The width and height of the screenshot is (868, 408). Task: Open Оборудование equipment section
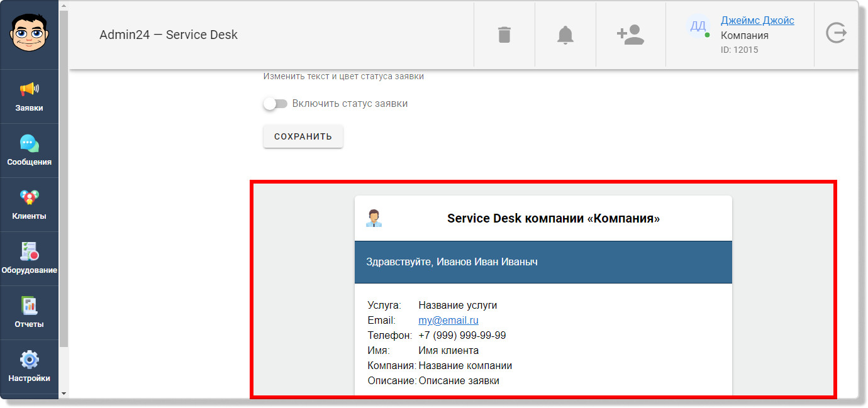coord(30,258)
